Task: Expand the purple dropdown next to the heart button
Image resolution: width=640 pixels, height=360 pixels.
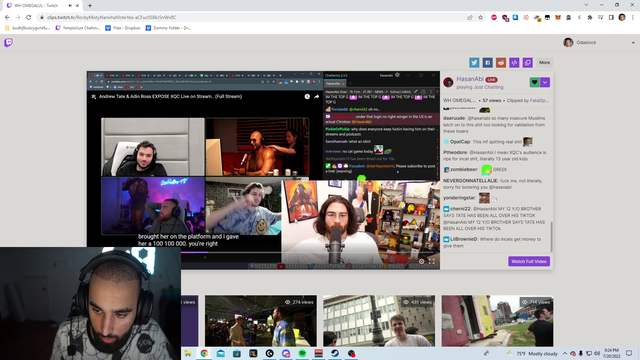Action: (x=545, y=82)
